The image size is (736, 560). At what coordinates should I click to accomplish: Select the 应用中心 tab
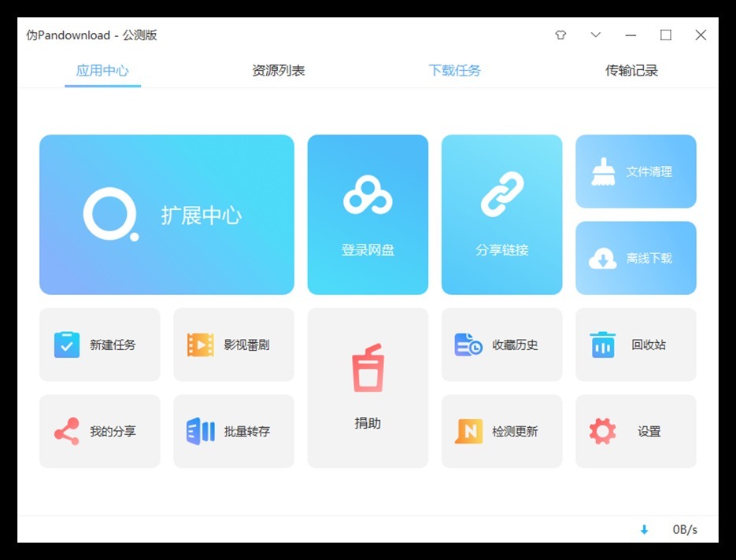click(x=102, y=71)
